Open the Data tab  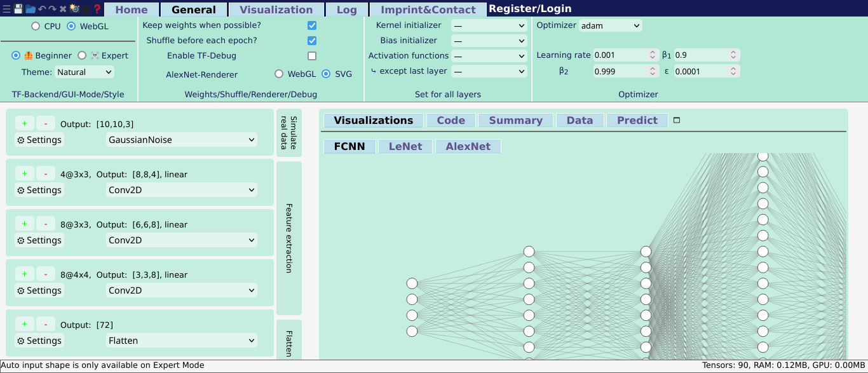click(x=580, y=120)
